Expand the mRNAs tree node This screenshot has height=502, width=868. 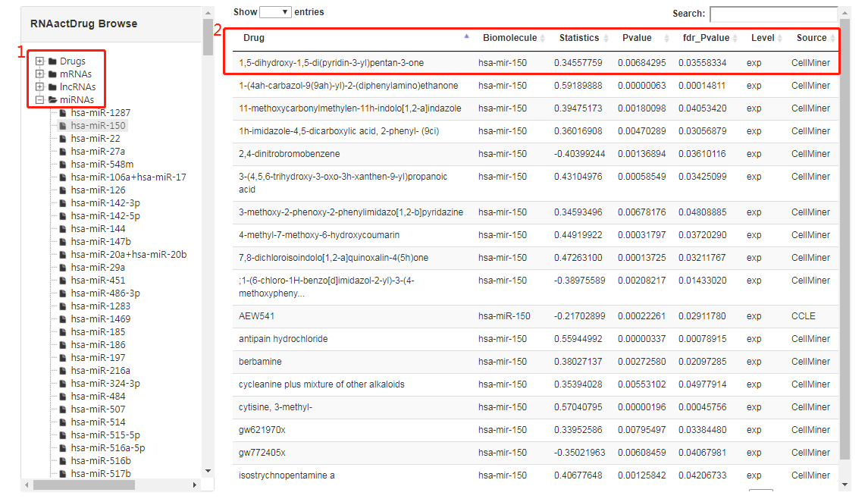pos(39,74)
